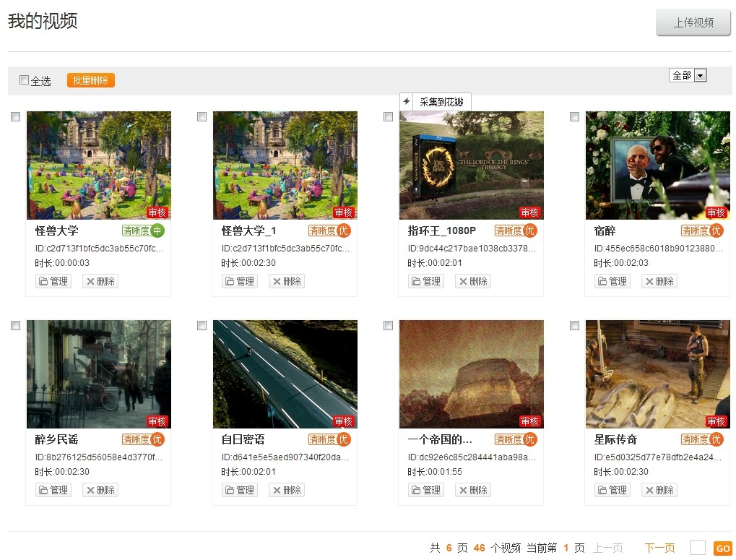This screenshot has width=736, height=560.
Task: Delete the 怪兽大学 video
Action: (100, 281)
